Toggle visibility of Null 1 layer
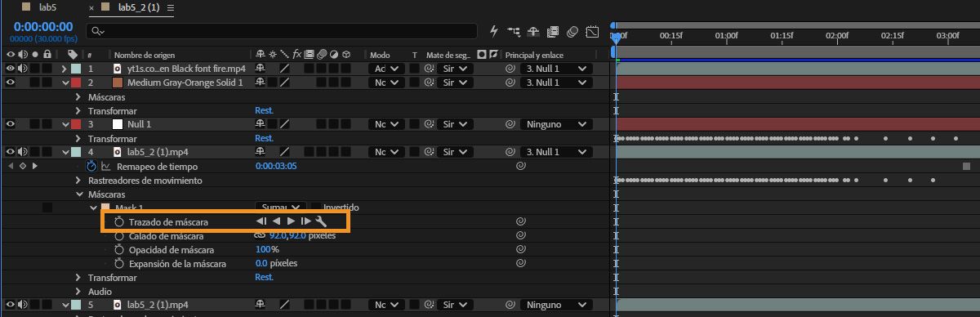 point(11,124)
